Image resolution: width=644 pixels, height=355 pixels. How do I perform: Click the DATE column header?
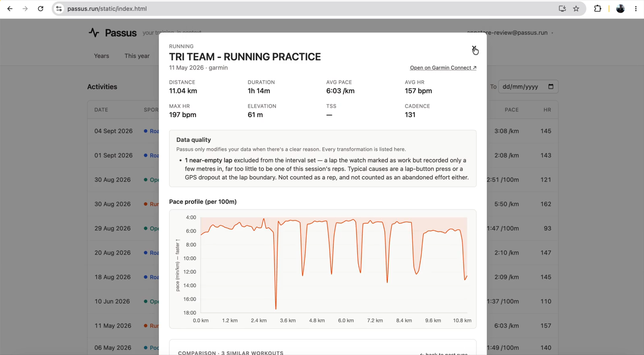click(101, 110)
